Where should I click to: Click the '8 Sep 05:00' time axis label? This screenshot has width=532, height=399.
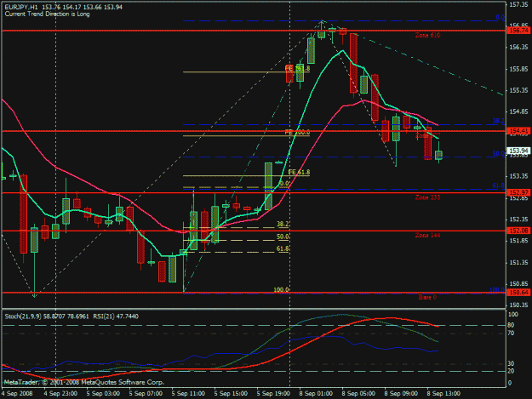(x=358, y=394)
